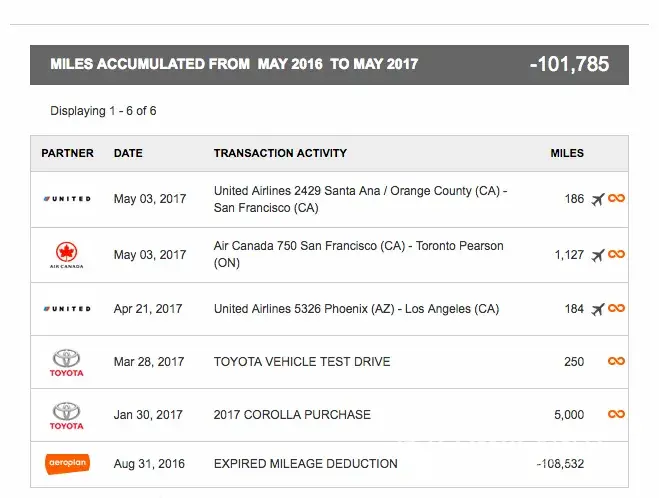Click the airplane icon beside 184 miles
659x498 pixels.
coord(598,309)
